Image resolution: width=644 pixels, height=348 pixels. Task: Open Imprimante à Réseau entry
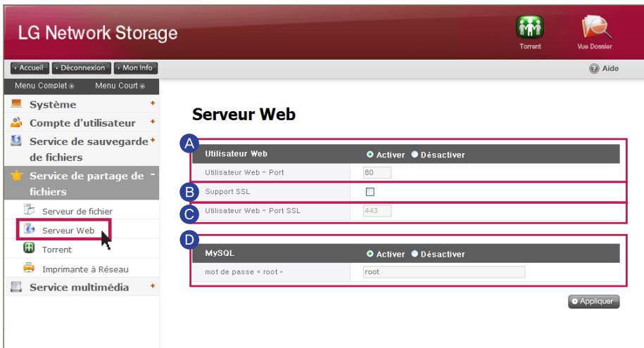point(85,270)
